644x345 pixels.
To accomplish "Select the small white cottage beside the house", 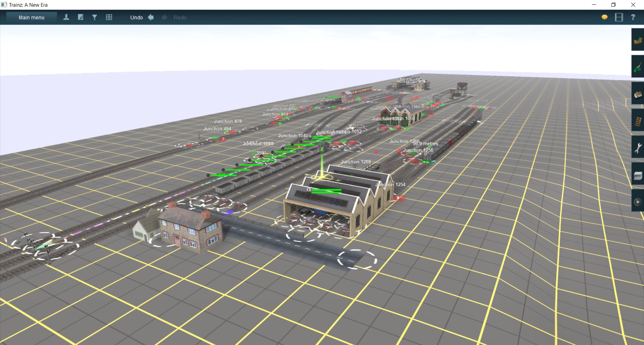I will [x=146, y=226].
